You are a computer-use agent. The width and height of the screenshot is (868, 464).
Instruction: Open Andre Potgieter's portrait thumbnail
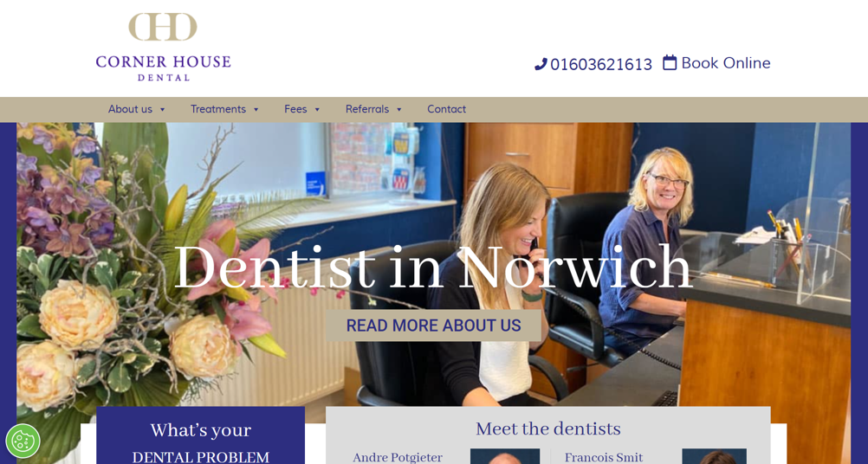505,456
